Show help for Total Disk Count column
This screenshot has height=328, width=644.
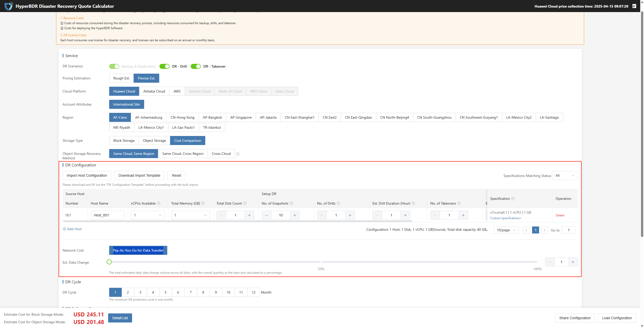pos(245,203)
